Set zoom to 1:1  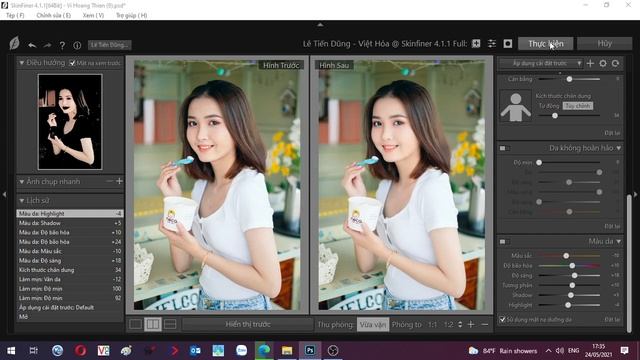coord(432,325)
